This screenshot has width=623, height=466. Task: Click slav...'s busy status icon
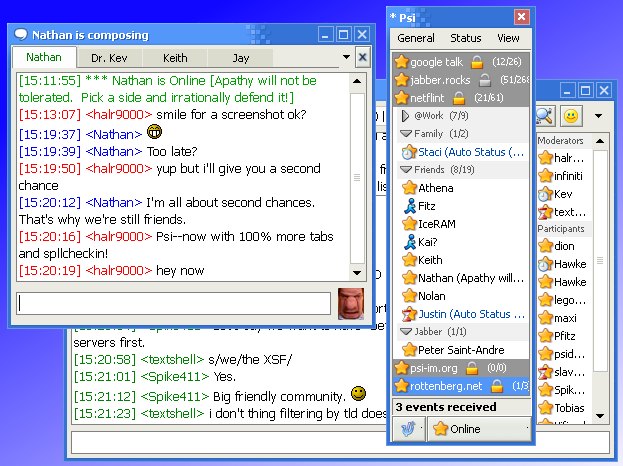(x=546, y=372)
